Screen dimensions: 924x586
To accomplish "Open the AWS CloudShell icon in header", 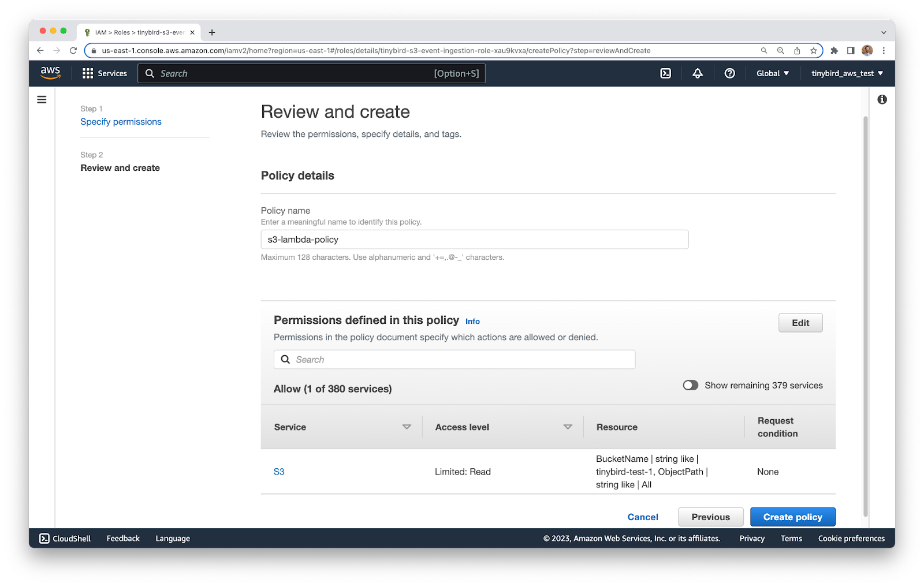I will [665, 73].
